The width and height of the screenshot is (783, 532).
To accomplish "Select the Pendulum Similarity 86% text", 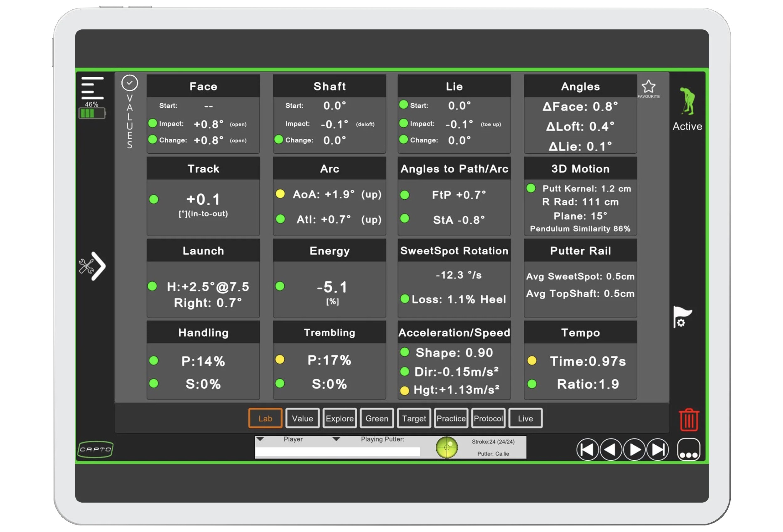I will coord(580,229).
